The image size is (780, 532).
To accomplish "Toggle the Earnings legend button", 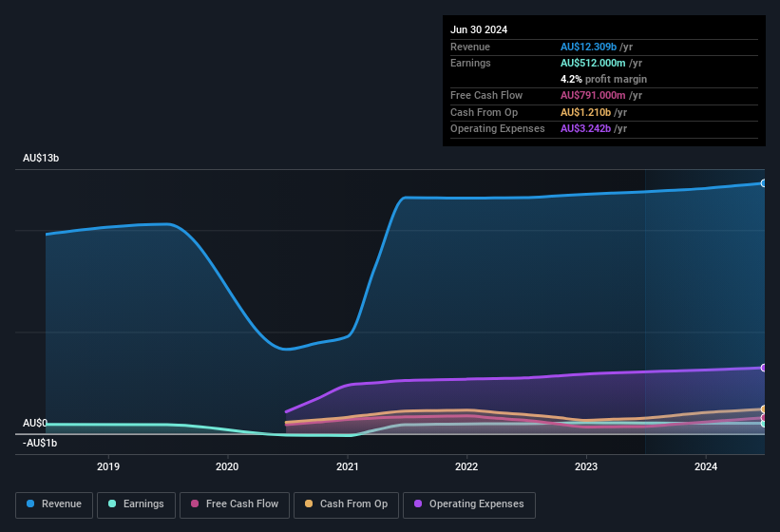I will [x=136, y=504].
